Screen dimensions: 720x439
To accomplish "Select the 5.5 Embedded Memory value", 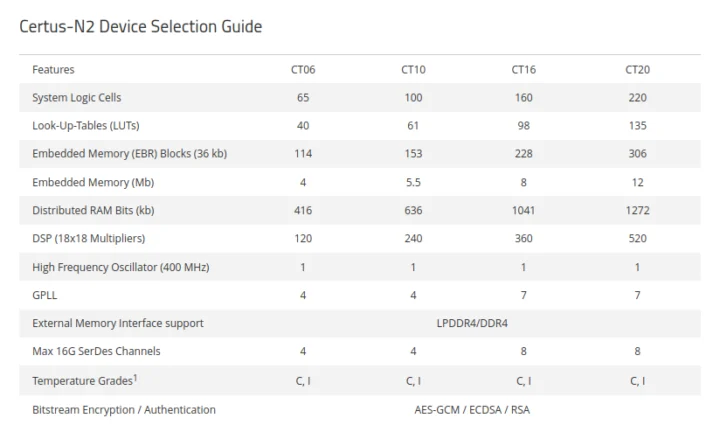I will [x=414, y=183].
